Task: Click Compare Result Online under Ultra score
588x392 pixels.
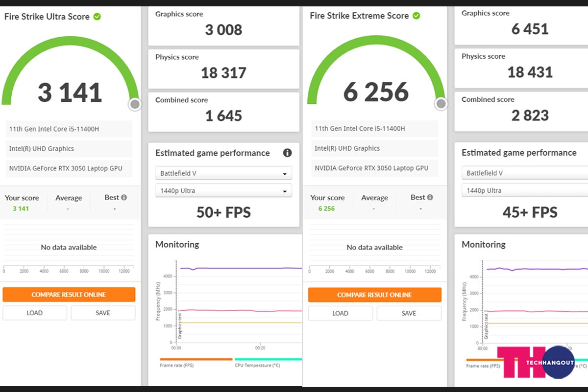Action: [69, 295]
